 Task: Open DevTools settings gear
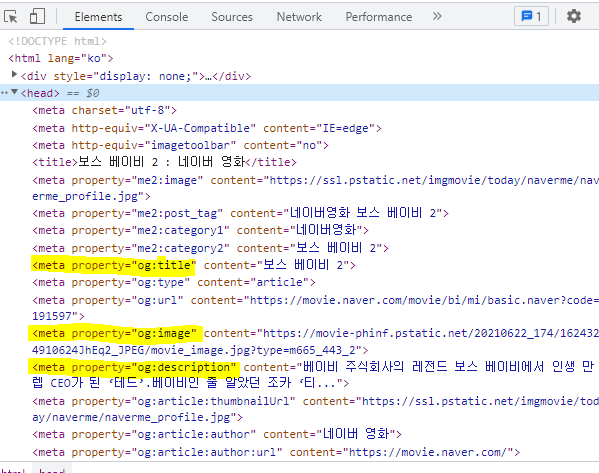pos(573,16)
